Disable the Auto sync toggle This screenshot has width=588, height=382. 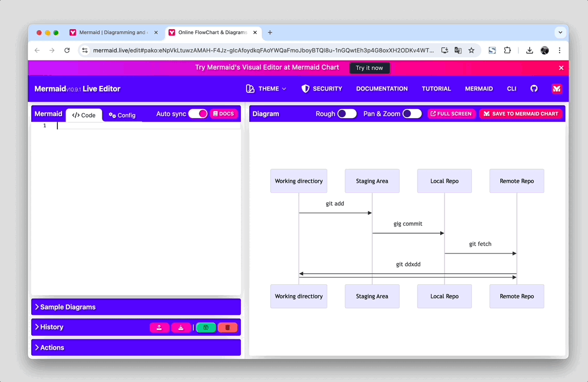coord(198,114)
